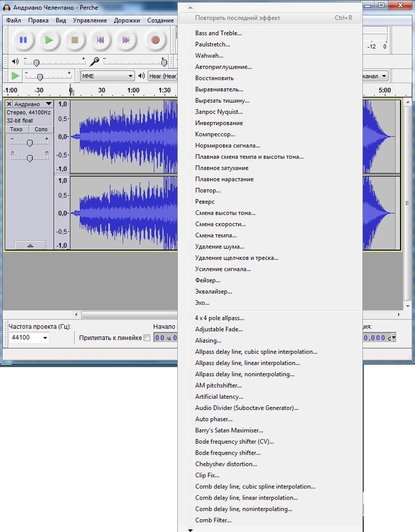
Task: Click the red Record button
Action: 155,40
